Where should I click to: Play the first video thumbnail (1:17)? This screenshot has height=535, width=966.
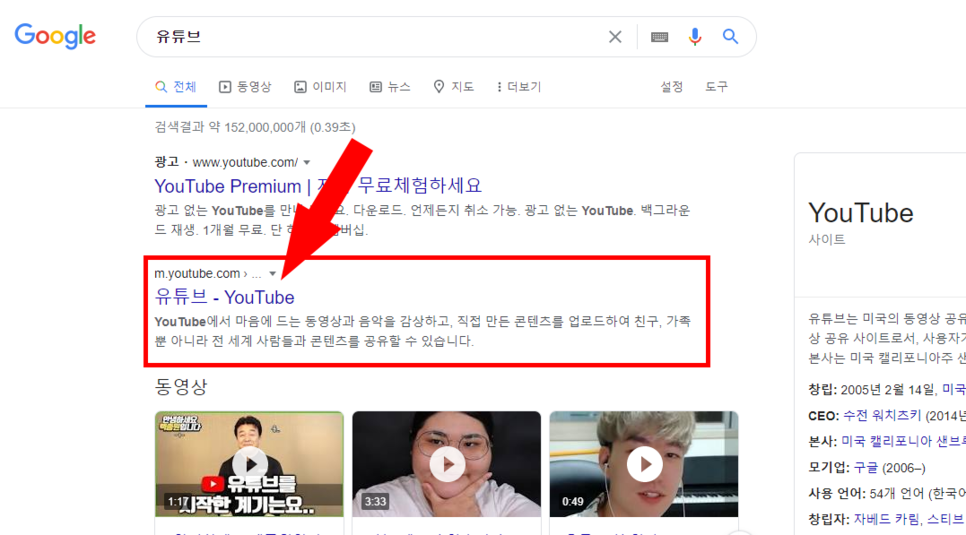pos(250,464)
